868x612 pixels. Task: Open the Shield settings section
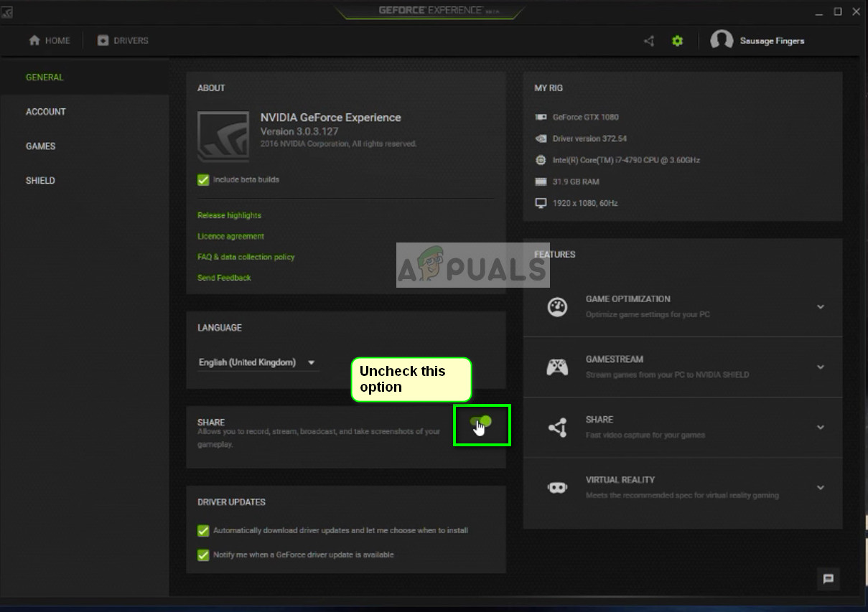(40, 181)
